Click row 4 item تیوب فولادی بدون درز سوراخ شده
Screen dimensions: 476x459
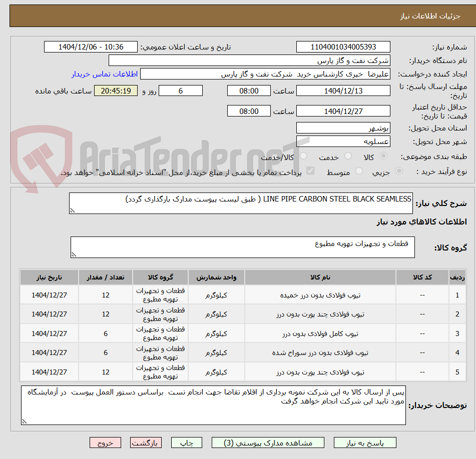point(320,352)
